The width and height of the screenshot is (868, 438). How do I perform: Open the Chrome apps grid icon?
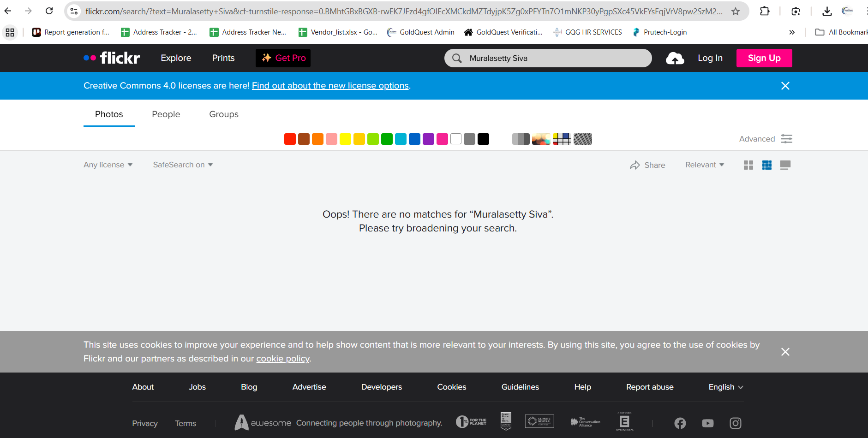point(10,32)
